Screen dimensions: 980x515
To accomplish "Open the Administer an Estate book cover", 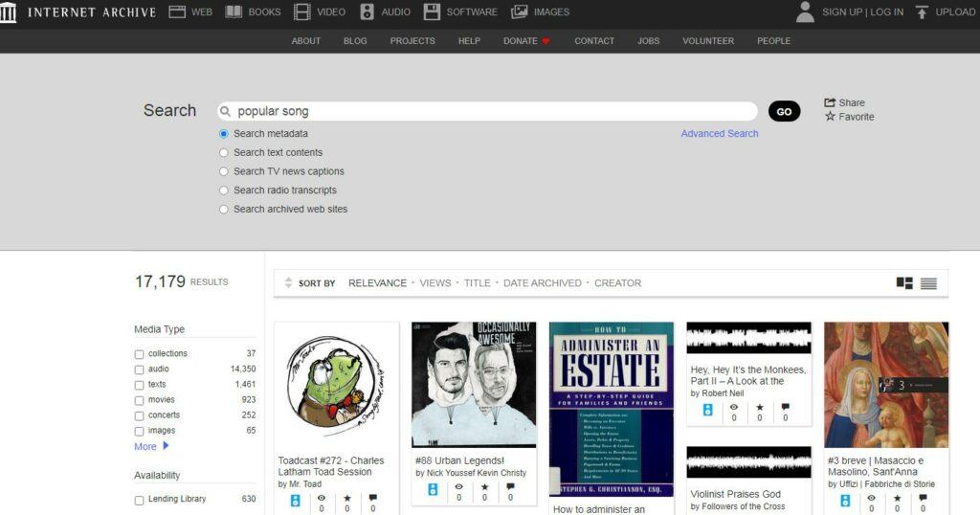I will point(612,410).
